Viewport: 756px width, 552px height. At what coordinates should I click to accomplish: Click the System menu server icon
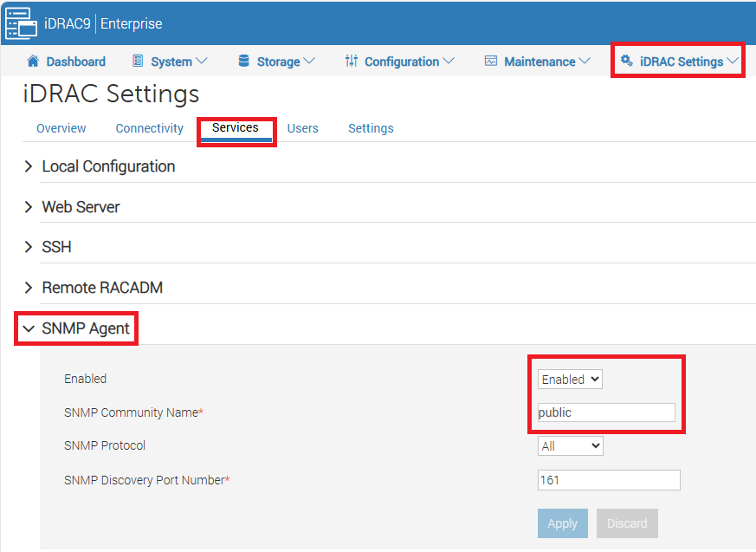138,61
